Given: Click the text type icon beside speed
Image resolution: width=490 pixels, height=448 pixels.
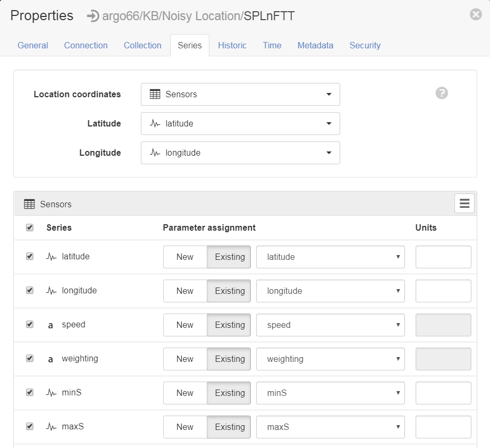Looking at the screenshot, I should (50, 325).
